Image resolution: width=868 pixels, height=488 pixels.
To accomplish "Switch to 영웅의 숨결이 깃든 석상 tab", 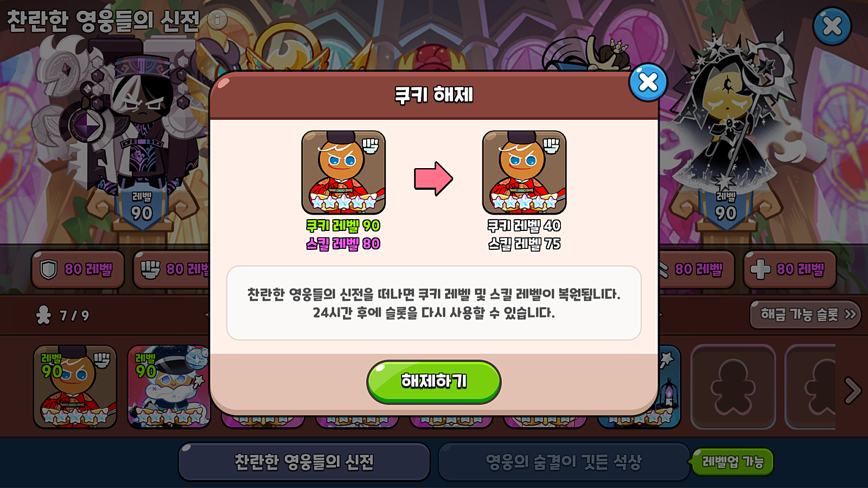I will pos(563,462).
